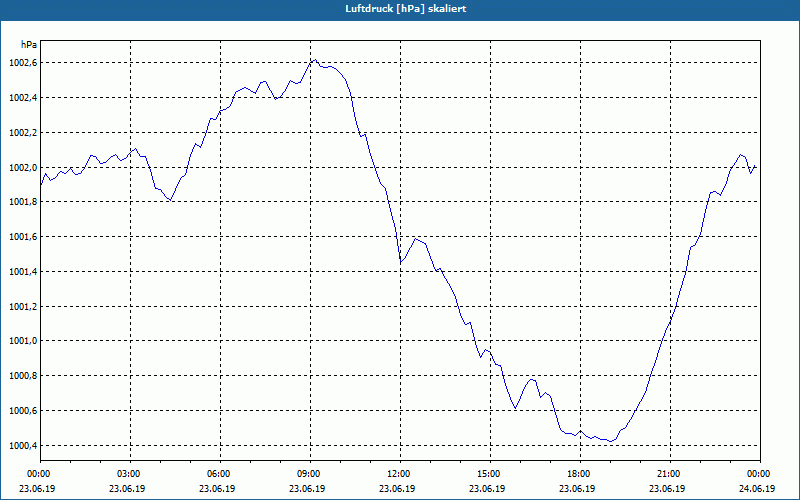Click the 12:00 time axis label

400,474
